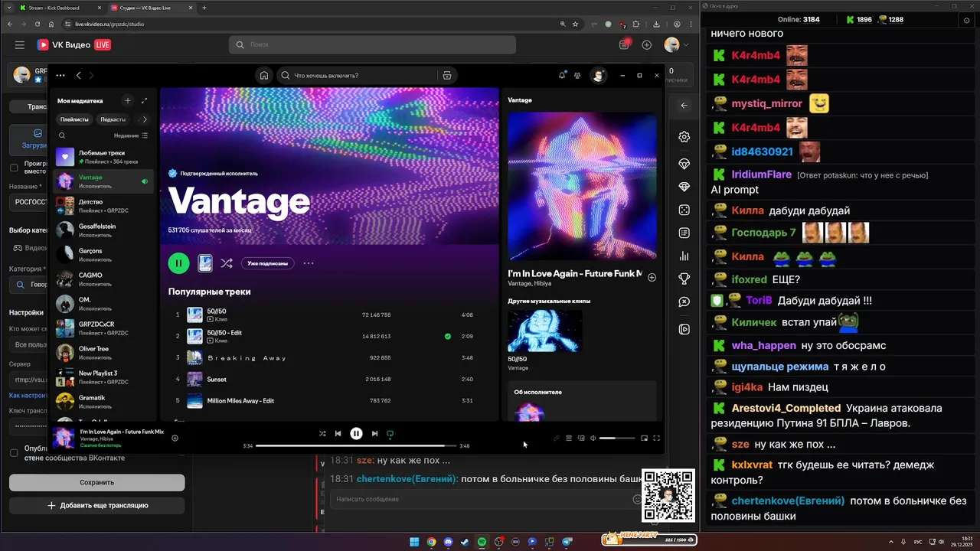This screenshot has height=551, width=980.
Task: Click Сохранить button in VK studio
Action: pyautogui.click(x=97, y=482)
